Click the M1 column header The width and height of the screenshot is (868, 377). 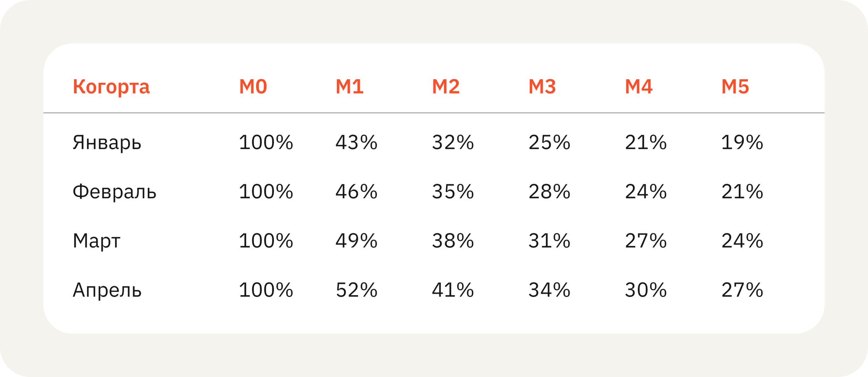coord(350,87)
